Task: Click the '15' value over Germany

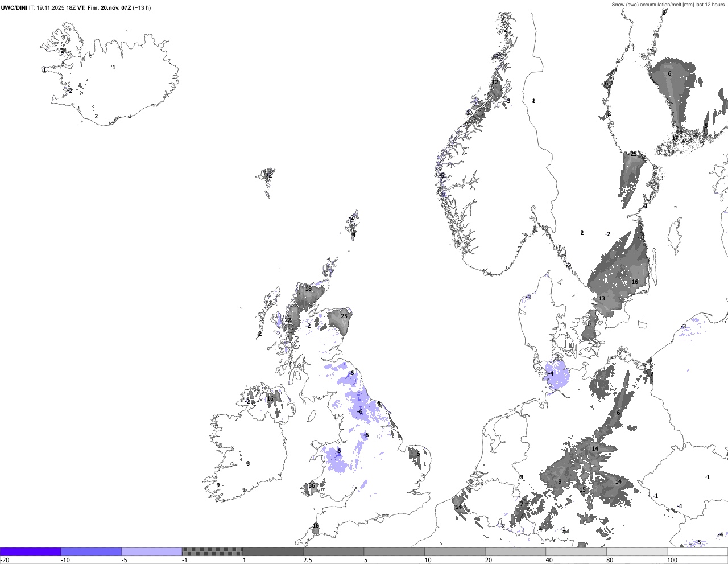Action: 582,489
